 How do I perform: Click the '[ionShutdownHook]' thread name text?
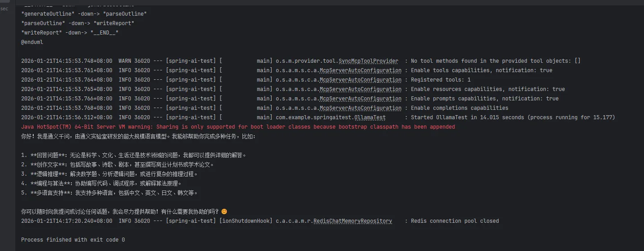(x=246, y=221)
